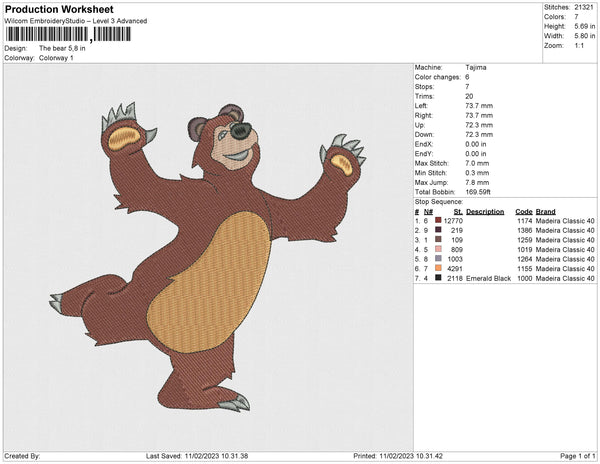Click the 'Emerald Black' description
This screenshot has width=600, height=464.
488,278
